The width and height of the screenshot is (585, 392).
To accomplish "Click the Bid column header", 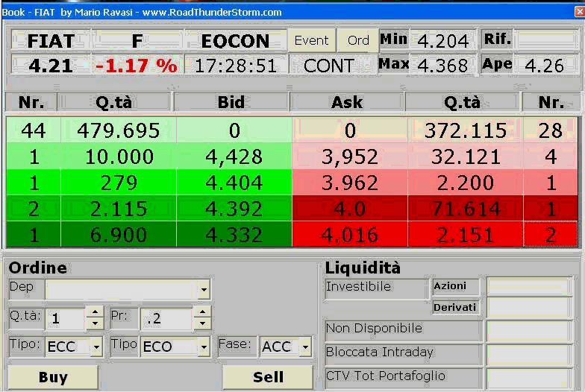I will pos(231,102).
